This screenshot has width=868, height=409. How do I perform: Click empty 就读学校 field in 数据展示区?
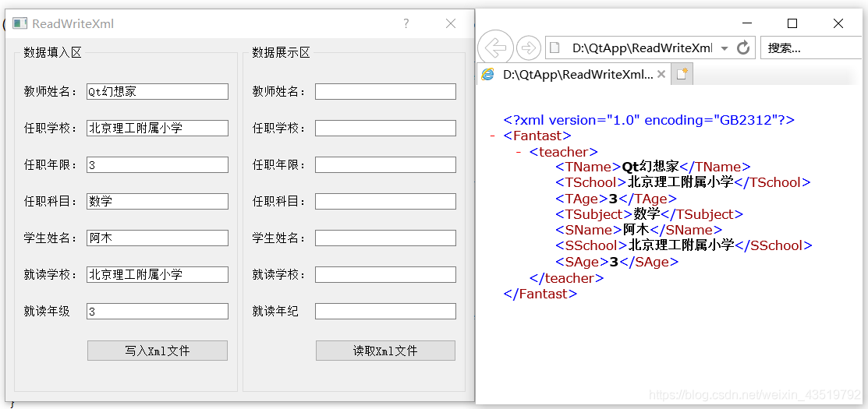tap(385, 275)
